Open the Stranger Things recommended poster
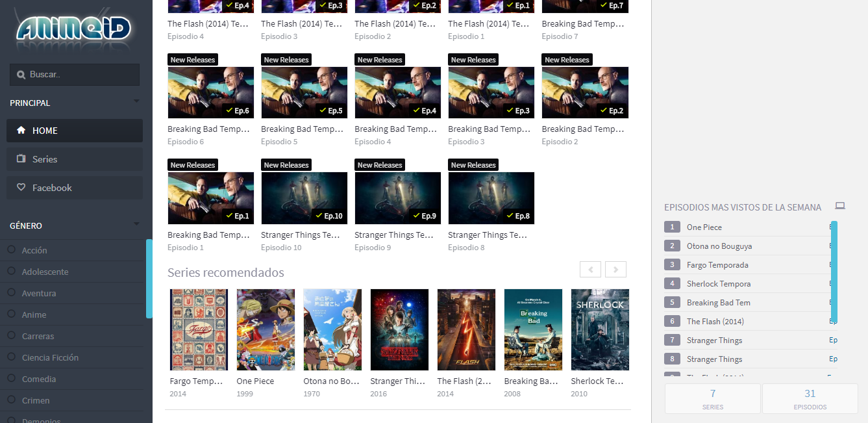868x423 pixels. pyautogui.click(x=399, y=329)
